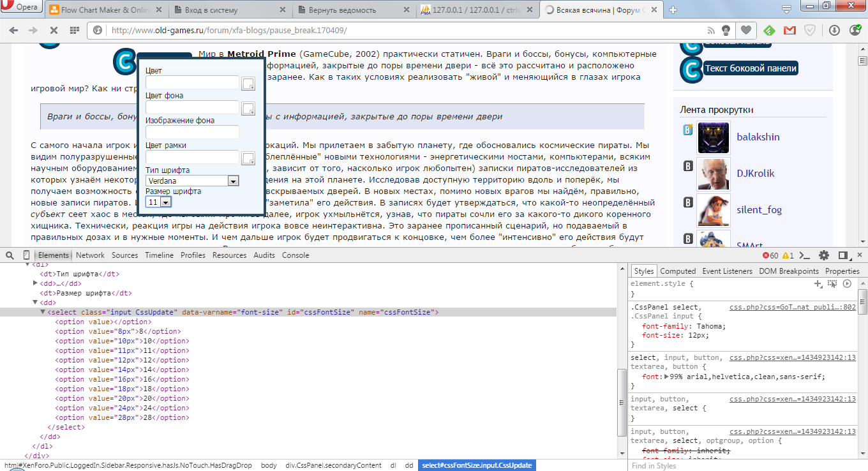Switch to the Network tab in DevTools
The height and width of the screenshot is (471, 868).
[x=90, y=255]
